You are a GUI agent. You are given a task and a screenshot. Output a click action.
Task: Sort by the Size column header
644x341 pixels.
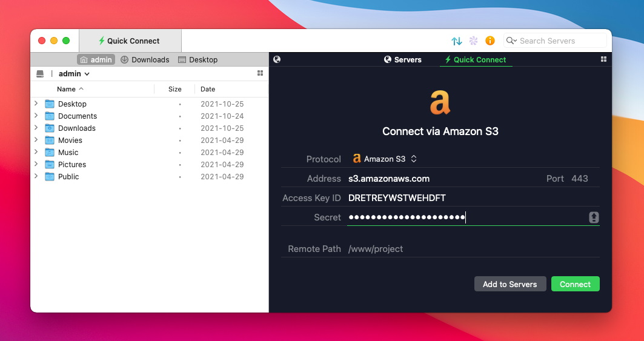pyautogui.click(x=175, y=89)
